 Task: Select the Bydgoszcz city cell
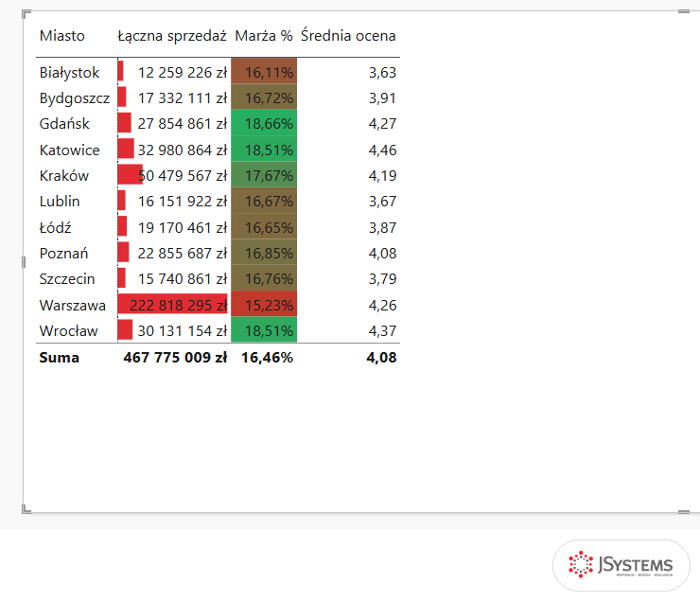(74, 98)
